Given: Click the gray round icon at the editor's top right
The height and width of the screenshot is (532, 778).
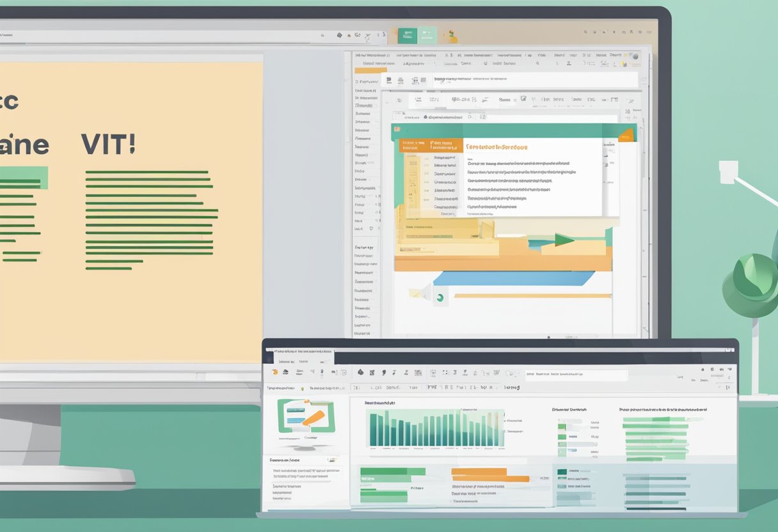Looking at the screenshot, I should [x=635, y=56].
